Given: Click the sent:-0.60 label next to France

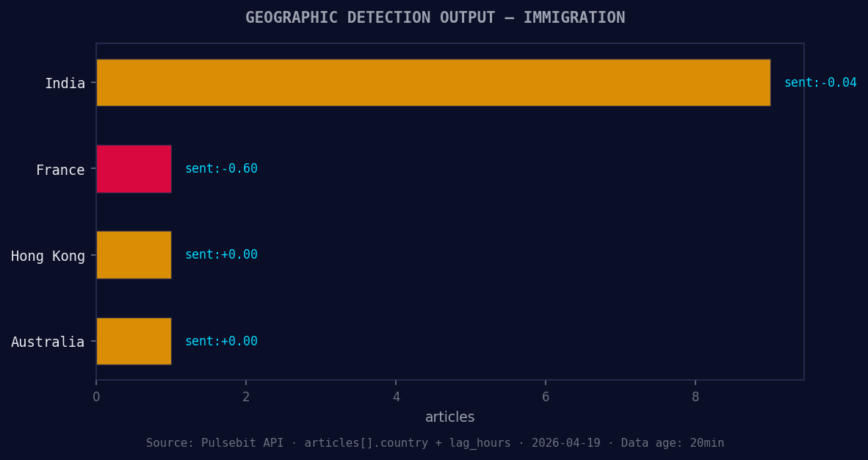Looking at the screenshot, I should point(221,168).
